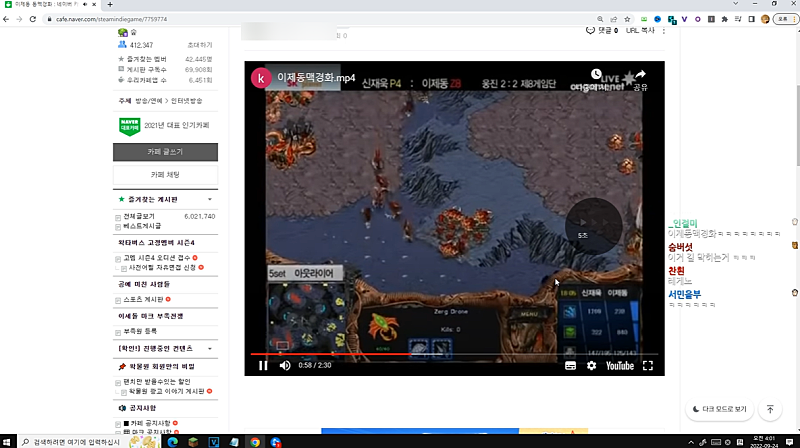Mute the YouTube video volume
This screenshot has width=800, height=448.
[285, 365]
